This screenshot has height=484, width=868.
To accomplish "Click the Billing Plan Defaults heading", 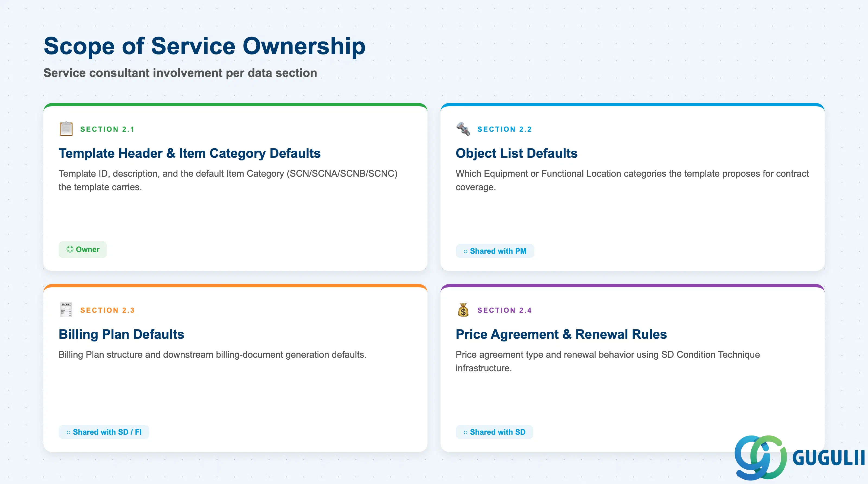I will click(x=121, y=334).
